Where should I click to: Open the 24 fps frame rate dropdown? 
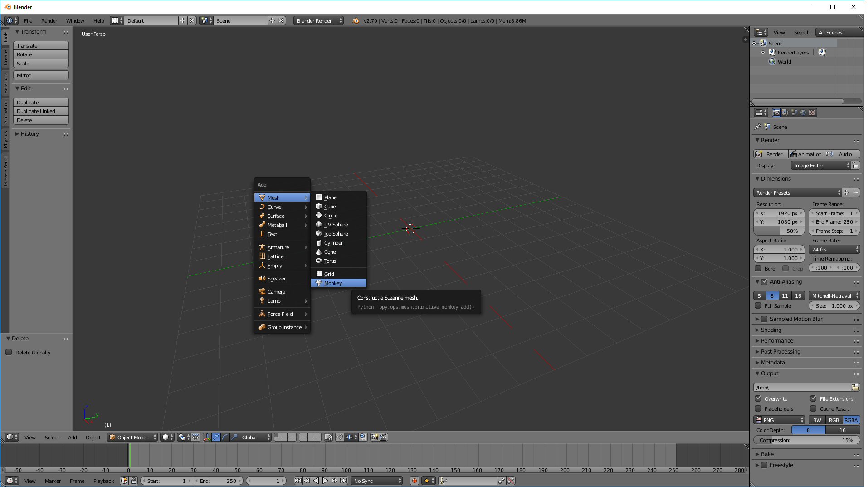[834, 249]
